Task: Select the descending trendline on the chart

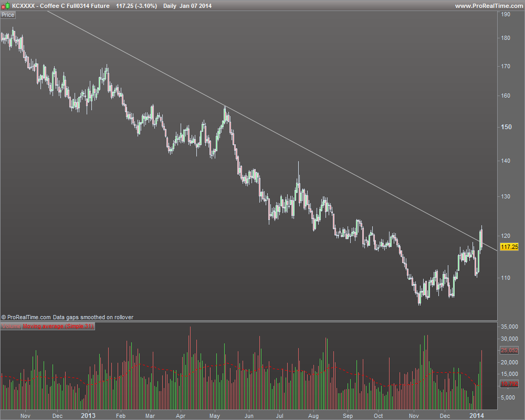Action: pos(272,131)
